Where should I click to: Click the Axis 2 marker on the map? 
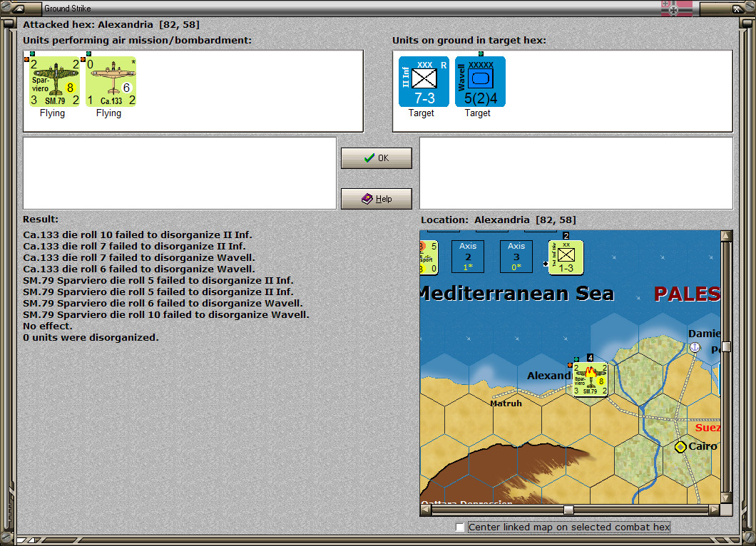[468, 257]
